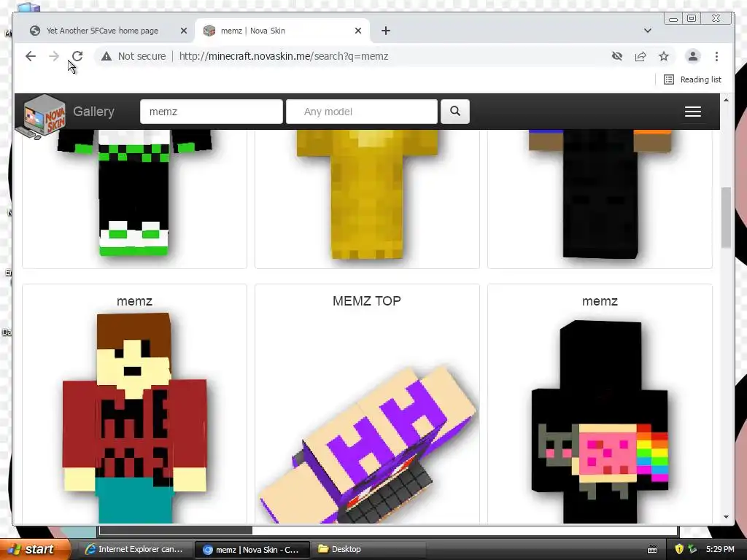Open the Not secure site info warning
This screenshot has height=560, width=747.
134,56
